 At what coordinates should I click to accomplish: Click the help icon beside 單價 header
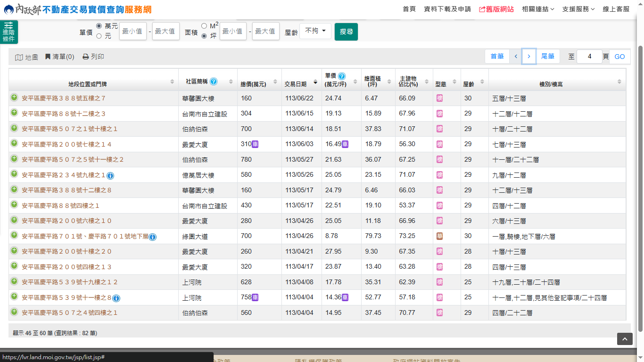[342, 76]
